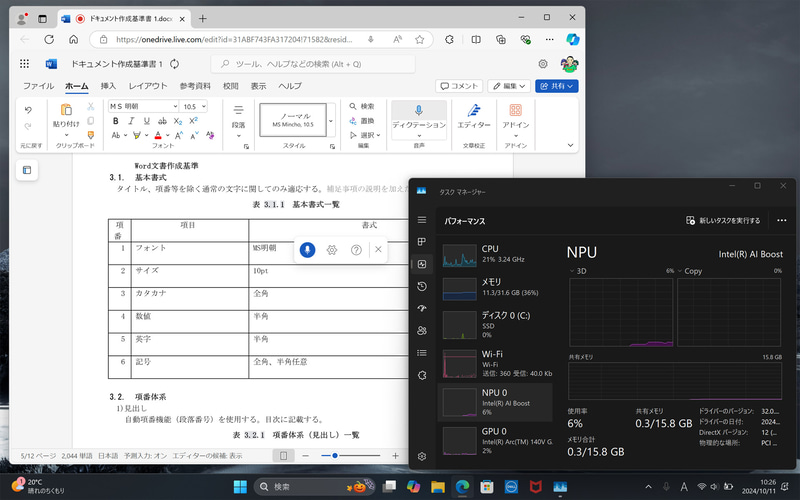Open Word app launcher grid icon
Image resolution: width=800 pixels, height=500 pixels.
24,64
